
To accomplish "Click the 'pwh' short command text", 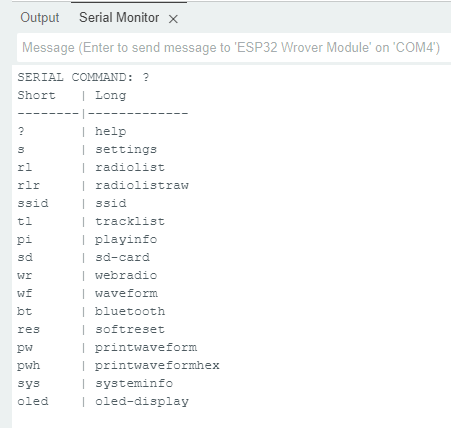I will tap(29, 366).
